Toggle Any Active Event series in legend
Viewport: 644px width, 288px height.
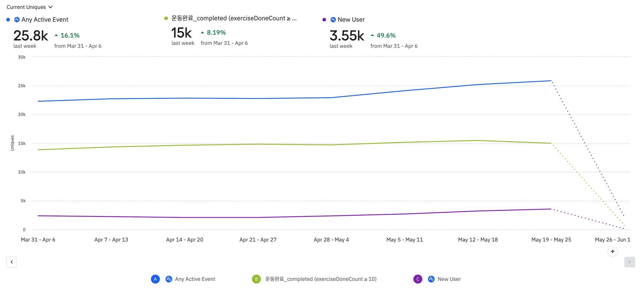pos(195,279)
